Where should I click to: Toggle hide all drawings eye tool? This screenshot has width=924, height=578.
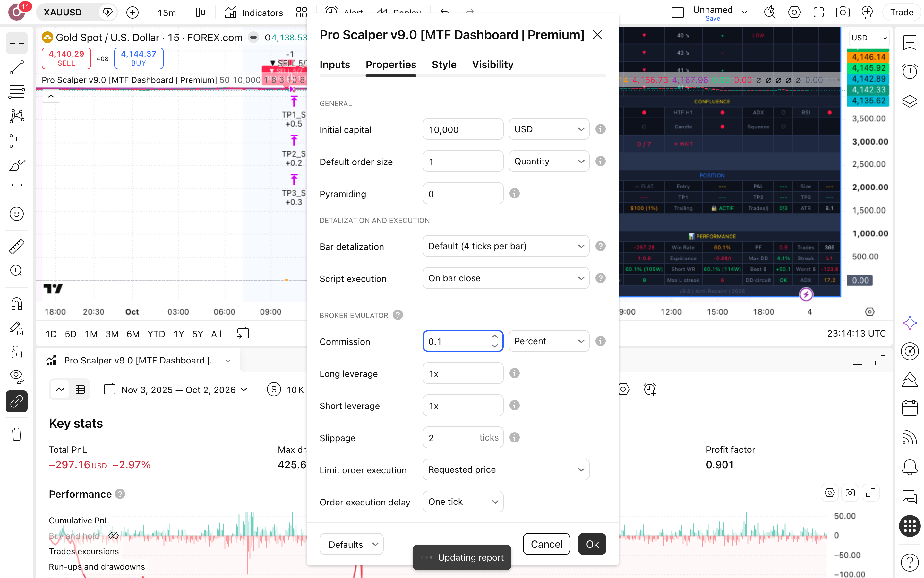[16, 377]
